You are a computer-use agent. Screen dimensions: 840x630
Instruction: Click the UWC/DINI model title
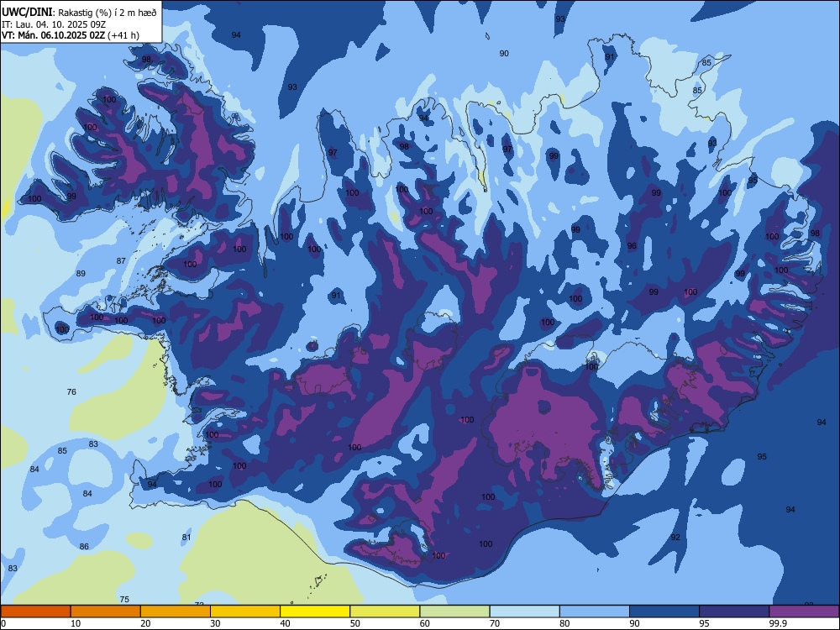point(27,12)
